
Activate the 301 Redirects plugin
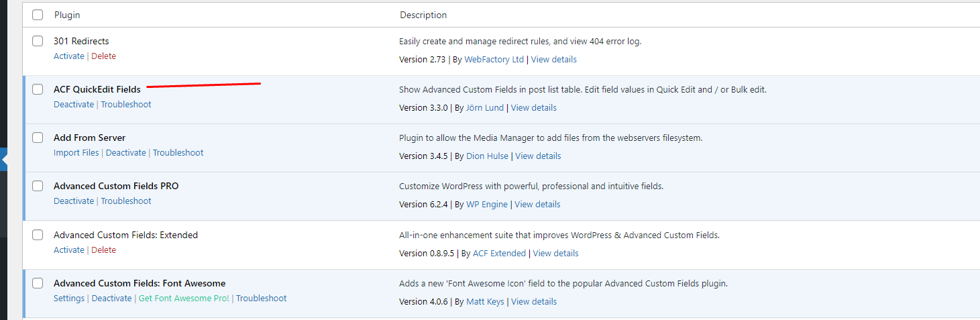click(x=69, y=56)
